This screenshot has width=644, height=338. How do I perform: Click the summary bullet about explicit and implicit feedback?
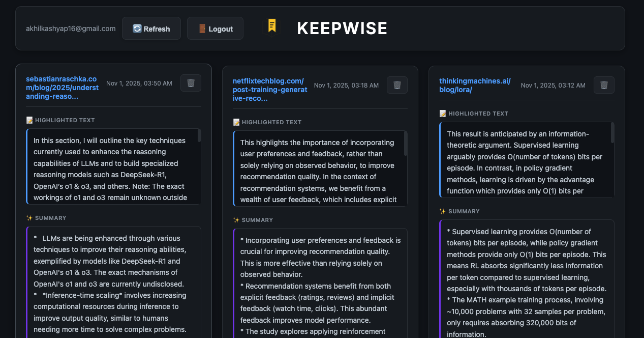coord(316,303)
